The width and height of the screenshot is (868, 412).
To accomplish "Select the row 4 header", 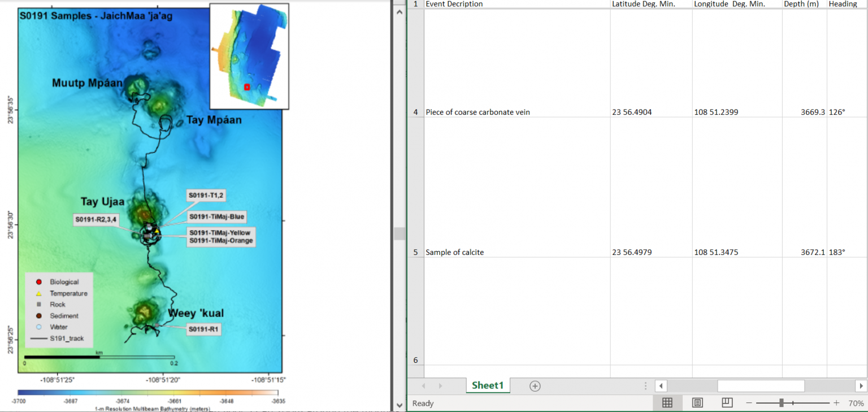I will point(415,112).
